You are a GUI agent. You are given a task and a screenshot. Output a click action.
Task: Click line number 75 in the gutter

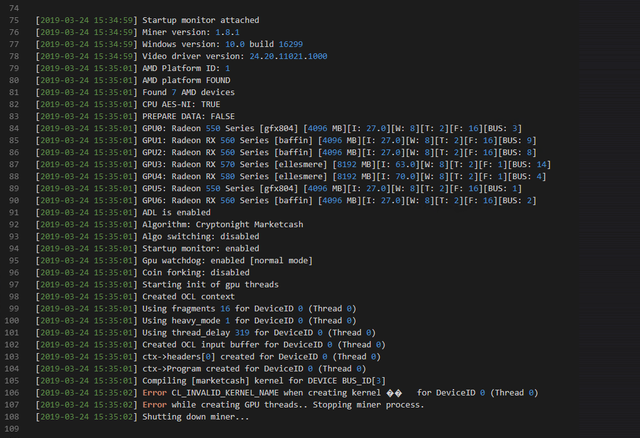tap(14, 20)
